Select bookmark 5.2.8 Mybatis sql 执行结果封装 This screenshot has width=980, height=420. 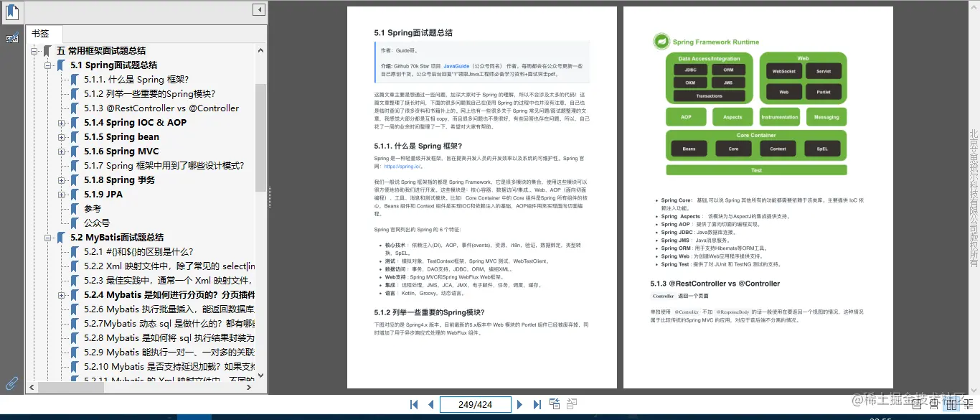tap(169, 338)
